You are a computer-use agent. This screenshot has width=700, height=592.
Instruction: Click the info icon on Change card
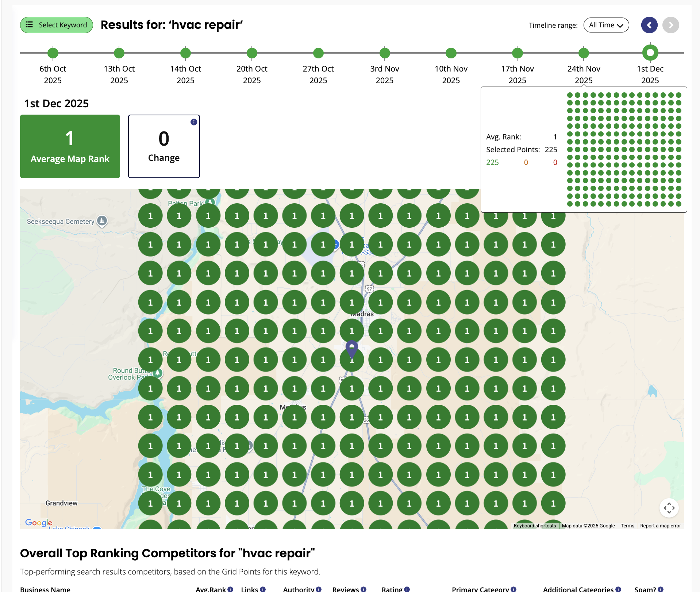click(194, 122)
